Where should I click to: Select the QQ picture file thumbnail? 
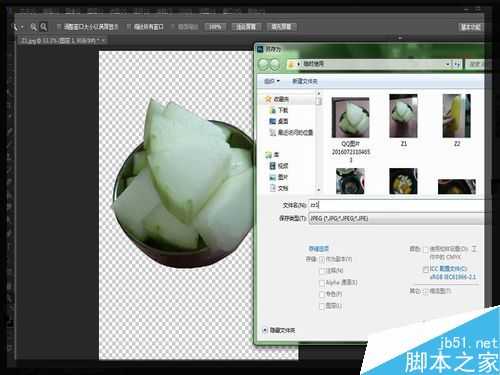(x=350, y=117)
